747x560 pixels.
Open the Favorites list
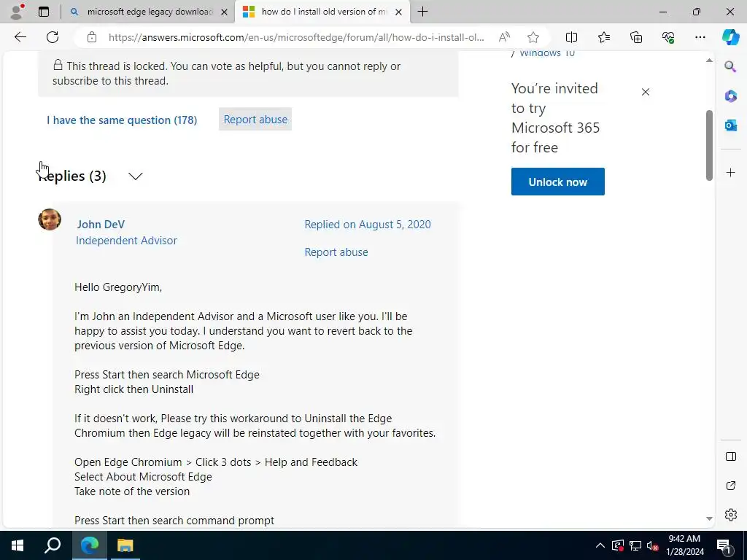point(603,37)
